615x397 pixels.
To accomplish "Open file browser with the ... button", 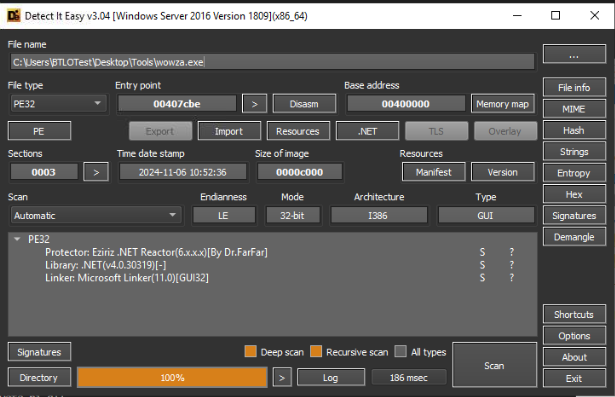I will pos(574,54).
